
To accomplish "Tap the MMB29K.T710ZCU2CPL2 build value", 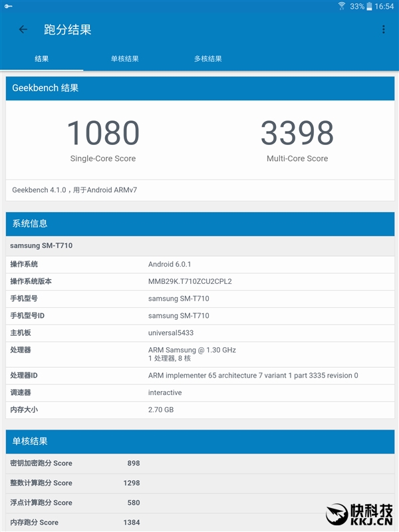I will (190, 281).
